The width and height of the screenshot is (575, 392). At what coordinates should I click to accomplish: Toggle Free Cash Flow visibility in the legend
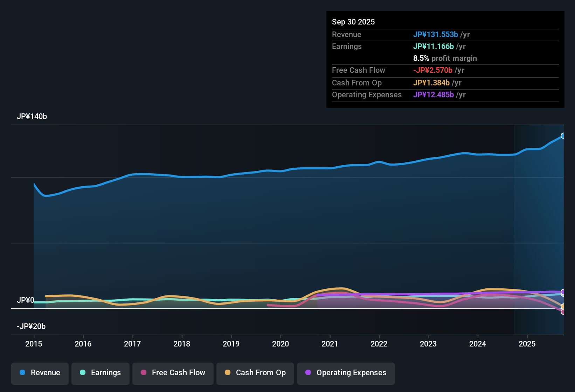[x=173, y=373]
